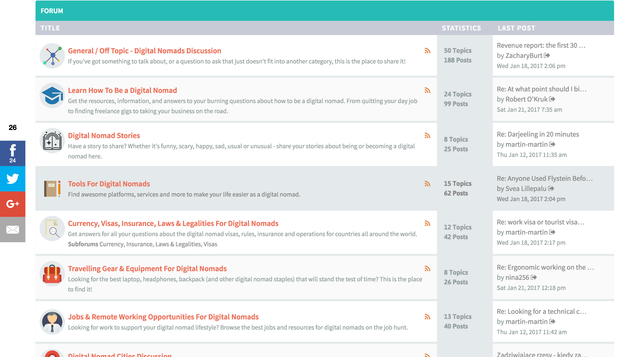The height and width of the screenshot is (357, 644).
Task: Open the avatar icon for Jobs & Remote Working
Action: (x=52, y=322)
